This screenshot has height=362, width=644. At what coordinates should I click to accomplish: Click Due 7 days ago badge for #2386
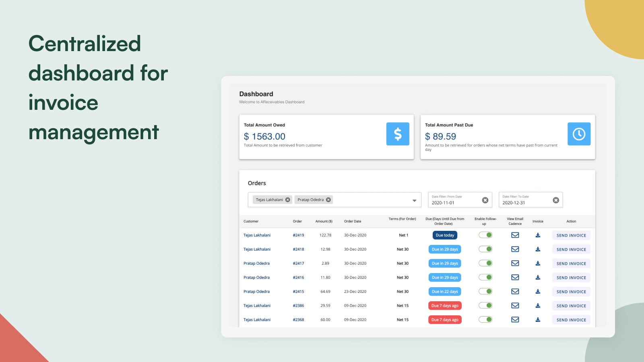click(x=445, y=306)
